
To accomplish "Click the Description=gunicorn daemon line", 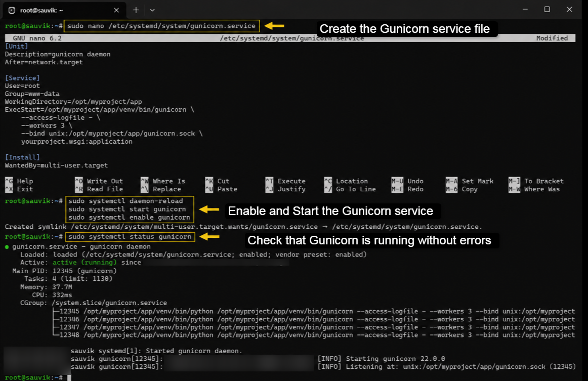I will (x=58, y=54).
